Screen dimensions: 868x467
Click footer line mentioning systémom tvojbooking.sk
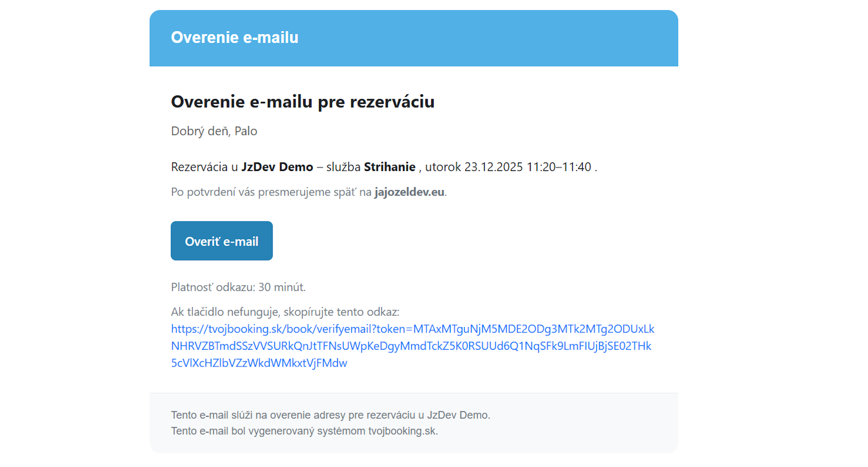(x=304, y=431)
